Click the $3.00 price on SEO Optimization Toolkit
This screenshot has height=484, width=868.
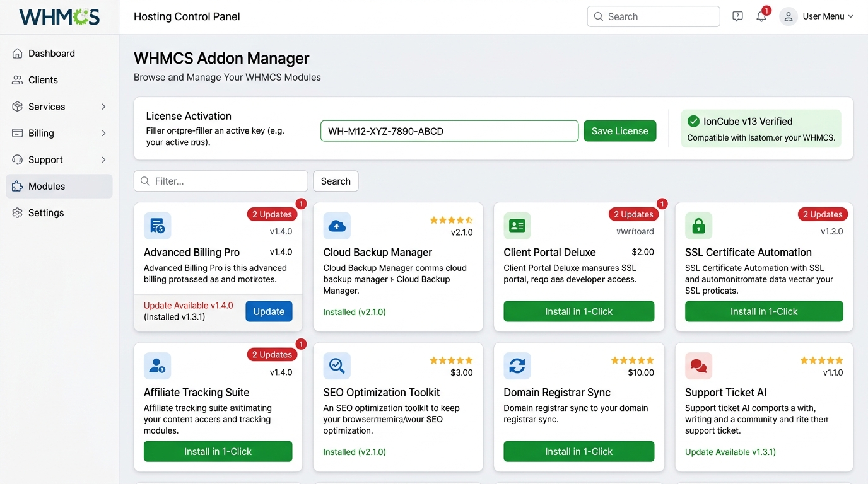click(462, 372)
